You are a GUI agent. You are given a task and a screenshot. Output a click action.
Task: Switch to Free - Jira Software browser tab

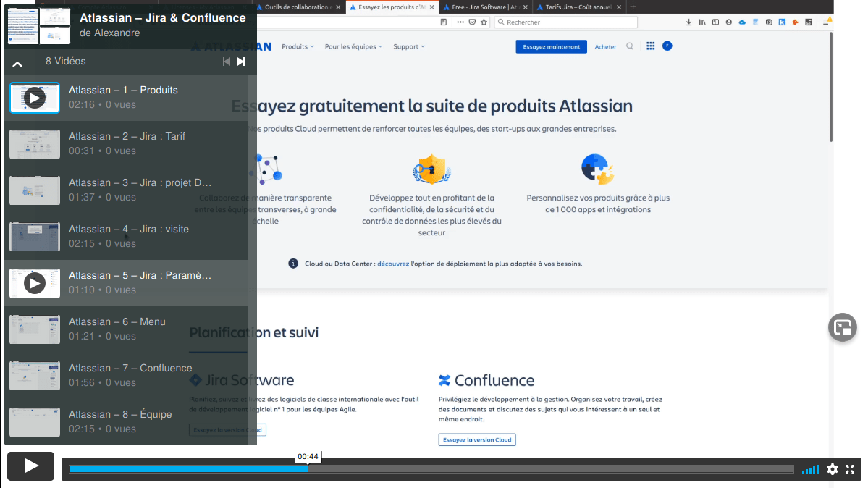(x=484, y=7)
